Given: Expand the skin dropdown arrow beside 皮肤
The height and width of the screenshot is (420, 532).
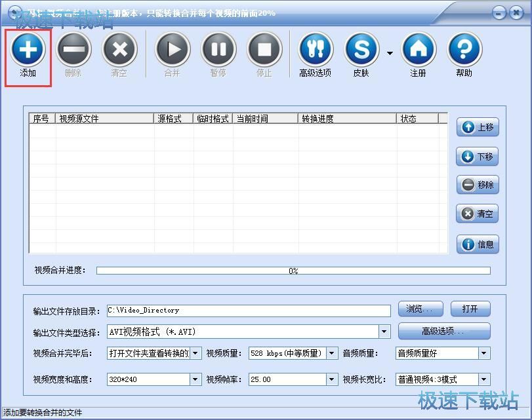Looking at the screenshot, I should pyautogui.click(x=389, y=53).
